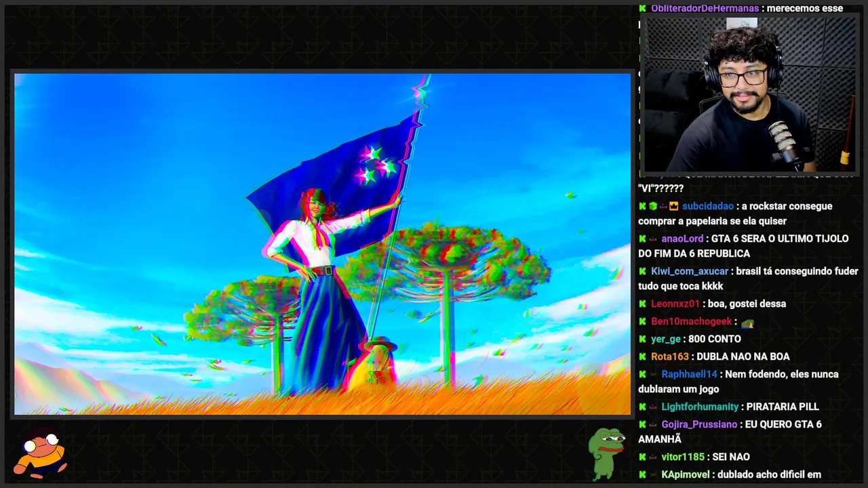
Task: Click the message "EU QUERO GTA 6"
Action: coord(783,424)
